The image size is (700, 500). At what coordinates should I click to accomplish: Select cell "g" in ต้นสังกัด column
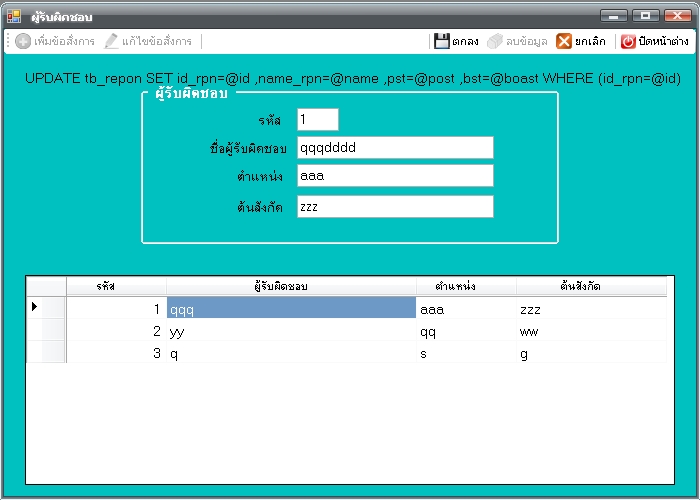pos(592,352)
